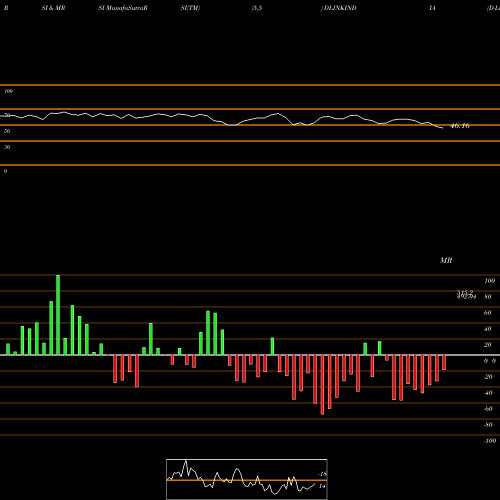Click the 20 label on histogram axis
500x500 pixels.
pyautogui.click(x=487, y=345)
